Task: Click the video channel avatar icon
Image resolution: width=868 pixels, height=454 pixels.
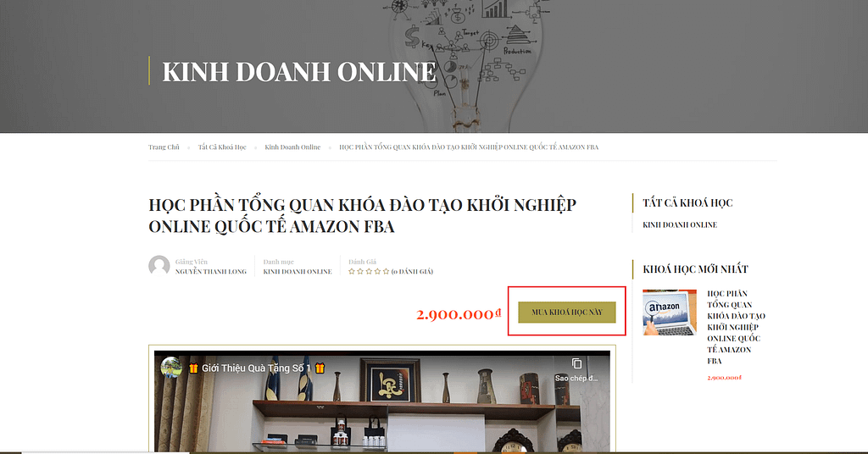Action: (x=171, y=368)
